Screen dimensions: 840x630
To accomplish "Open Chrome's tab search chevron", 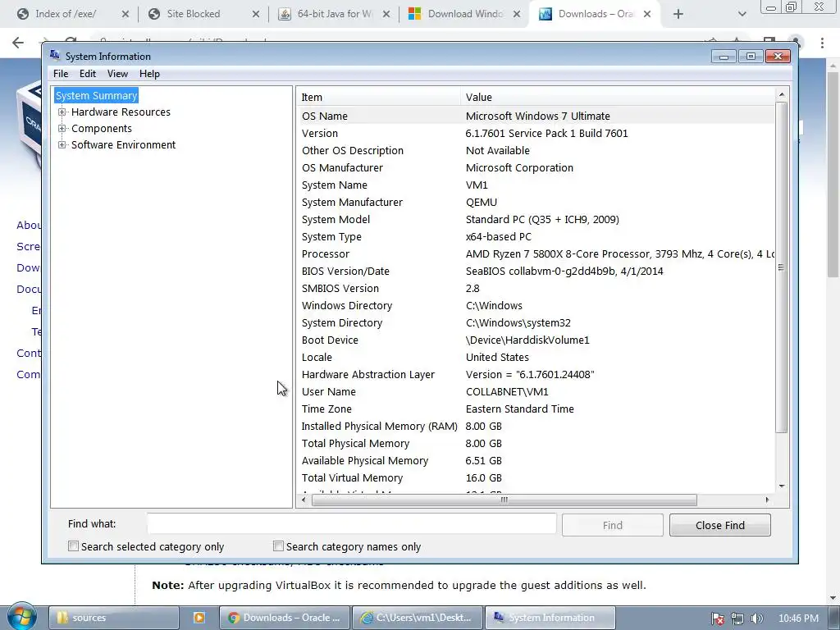I will (x=742, y=14).
